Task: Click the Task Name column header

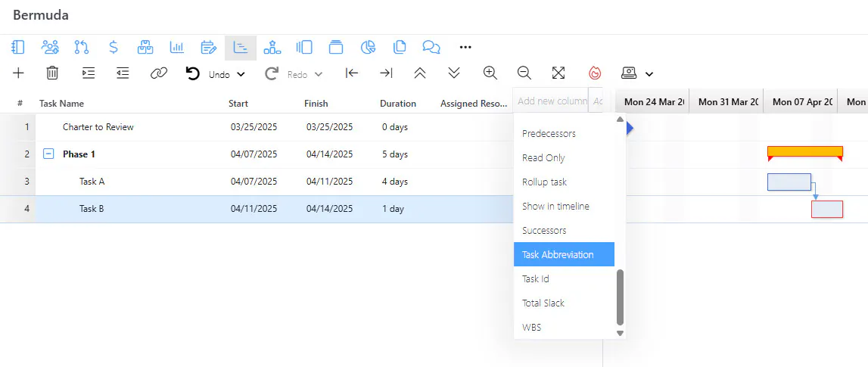Action: point(61,104)
